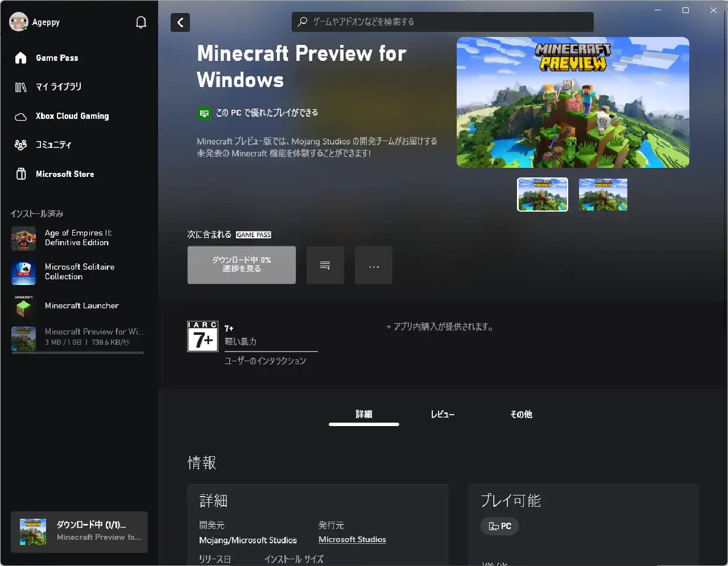This screenshot has height=566, width=728.
Task: Open the download status panel ダウンロード中 (1/1)
Action: coord(79,532)
